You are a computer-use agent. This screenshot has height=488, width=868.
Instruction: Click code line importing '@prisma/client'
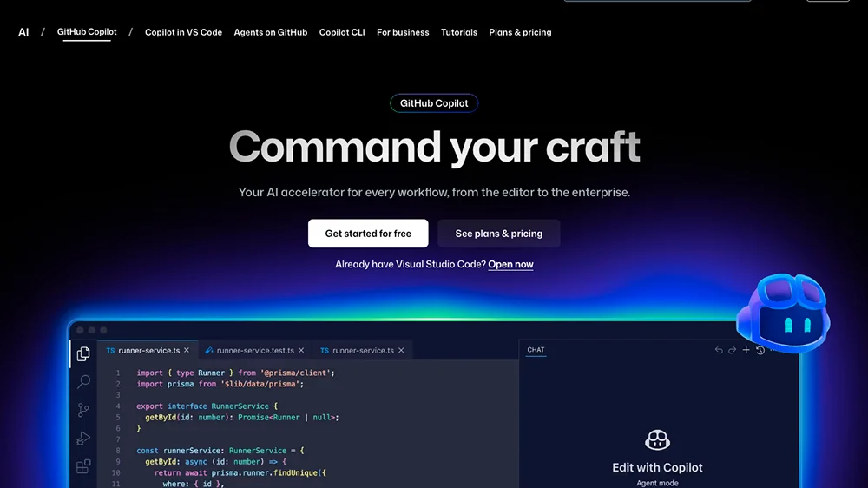click(x=236, y=373)
